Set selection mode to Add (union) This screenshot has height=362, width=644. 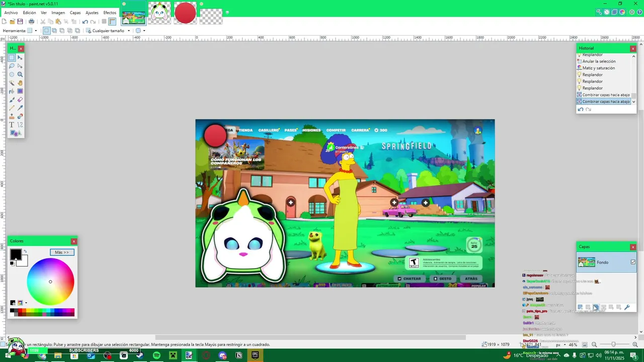[x=54, y=31]
